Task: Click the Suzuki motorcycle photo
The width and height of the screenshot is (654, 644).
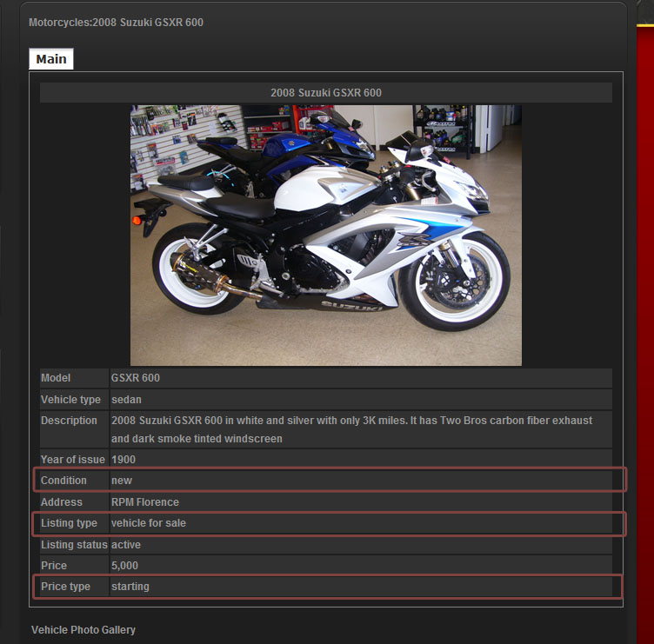Action: pyautogui.click(x=325, y=235)
